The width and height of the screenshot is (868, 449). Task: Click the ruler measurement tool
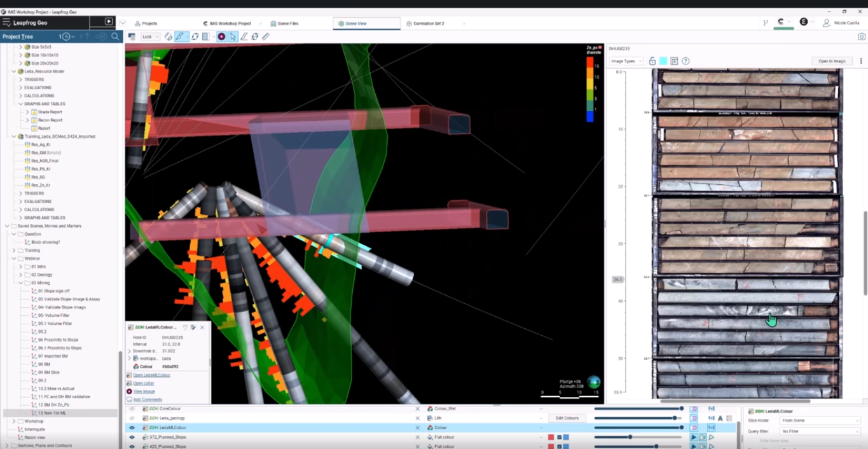tap(266, 37)
